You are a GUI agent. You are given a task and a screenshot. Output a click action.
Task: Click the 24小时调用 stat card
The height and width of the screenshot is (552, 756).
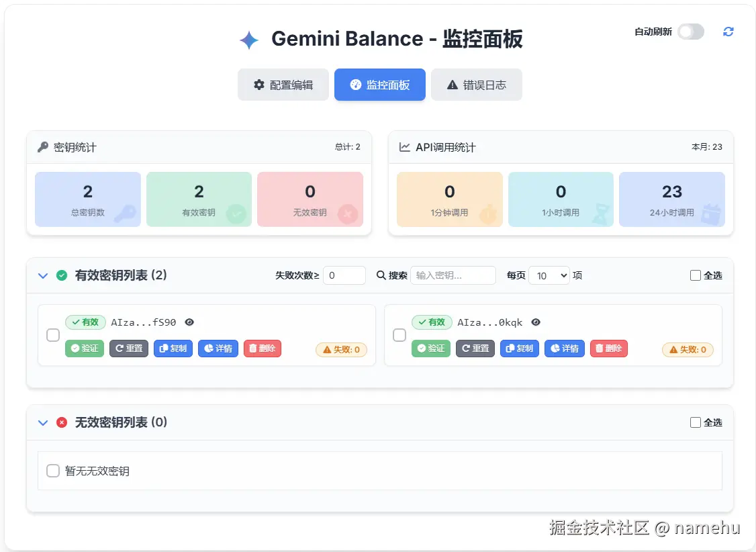[x=672, y=199]
